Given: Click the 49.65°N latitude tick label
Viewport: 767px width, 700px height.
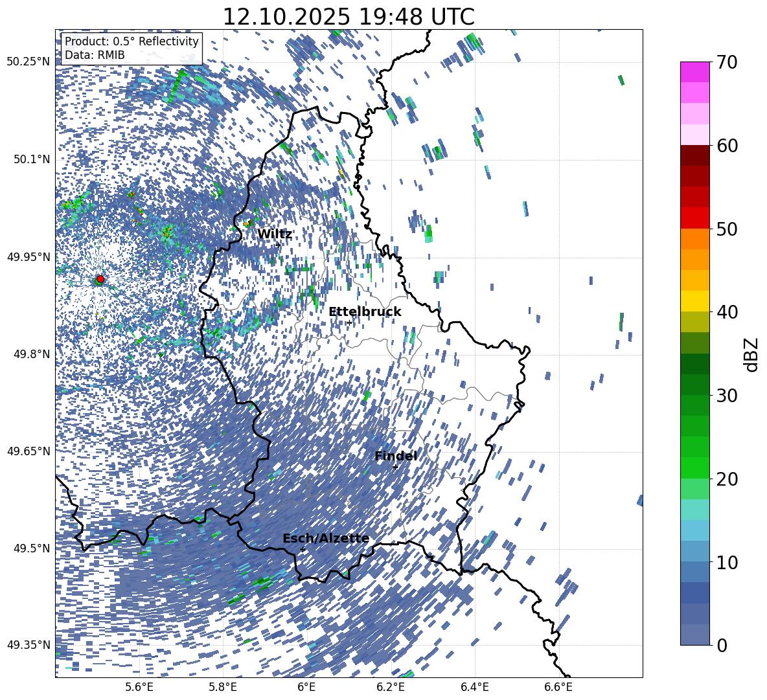Looking at the screenshot, I should pyautogui.click(x=29, y=451).
